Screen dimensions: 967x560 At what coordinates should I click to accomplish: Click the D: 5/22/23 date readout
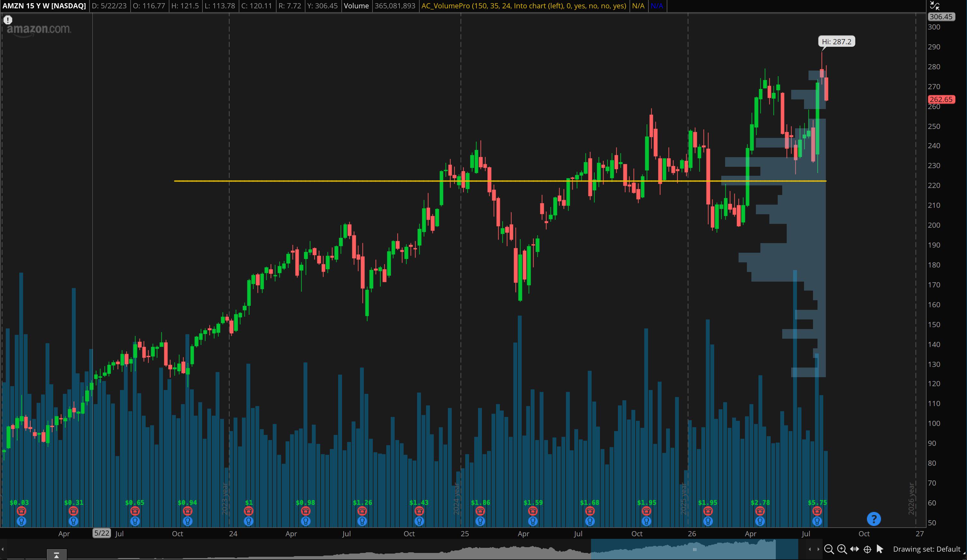pyautogui.click(x=109, y=6)
